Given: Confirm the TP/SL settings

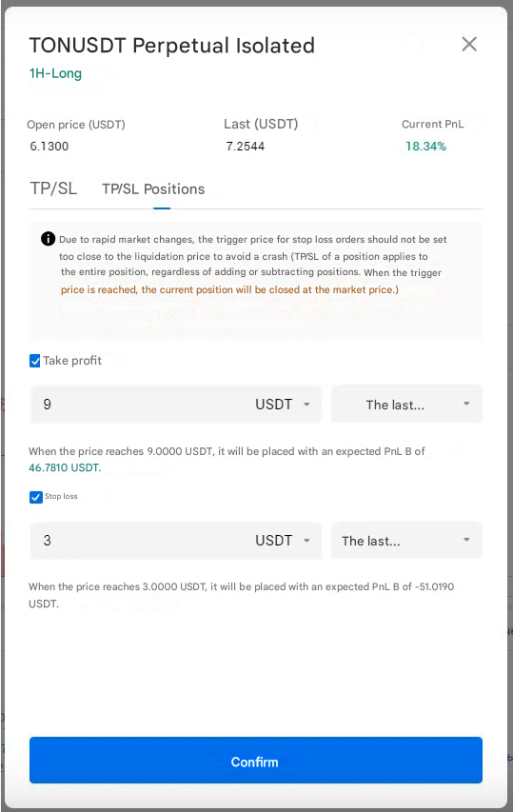Looking at the screenshot, I should (256, 761).
